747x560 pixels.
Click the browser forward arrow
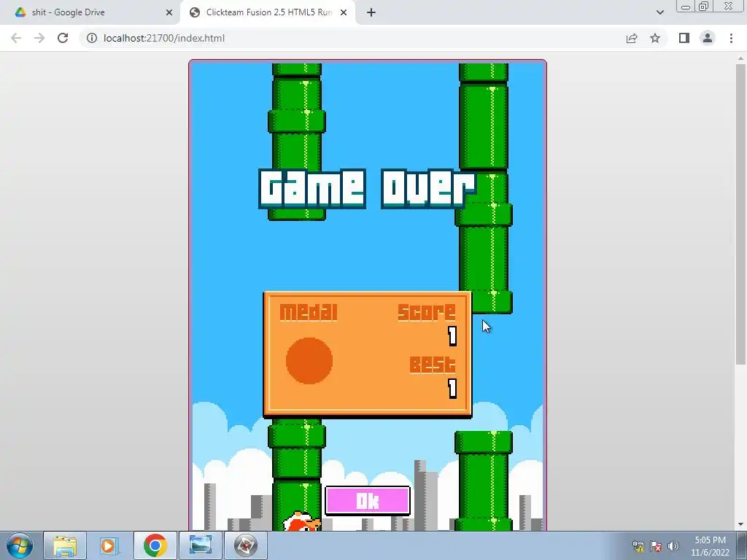(x=39, y=38)
